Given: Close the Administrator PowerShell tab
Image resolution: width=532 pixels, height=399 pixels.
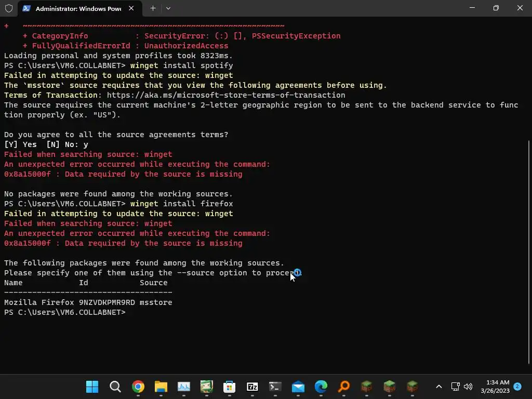Looking at the screenshot, I should [131, 8].
